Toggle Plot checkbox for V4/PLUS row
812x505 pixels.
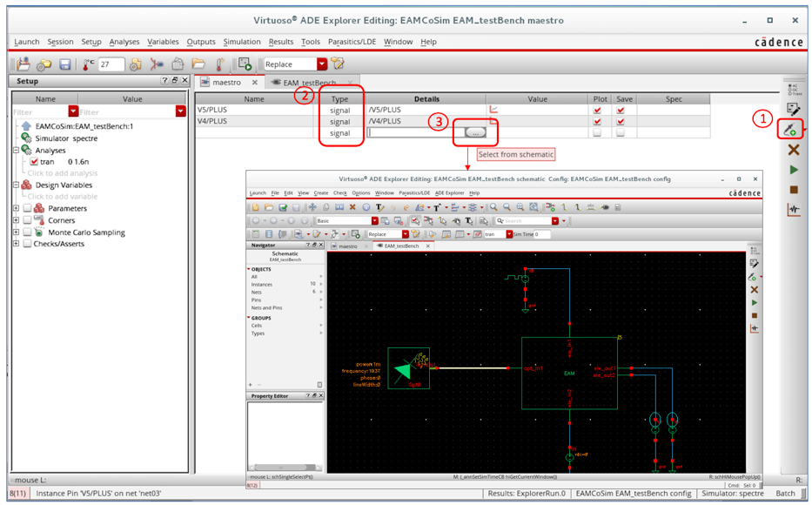pos(597,121)
